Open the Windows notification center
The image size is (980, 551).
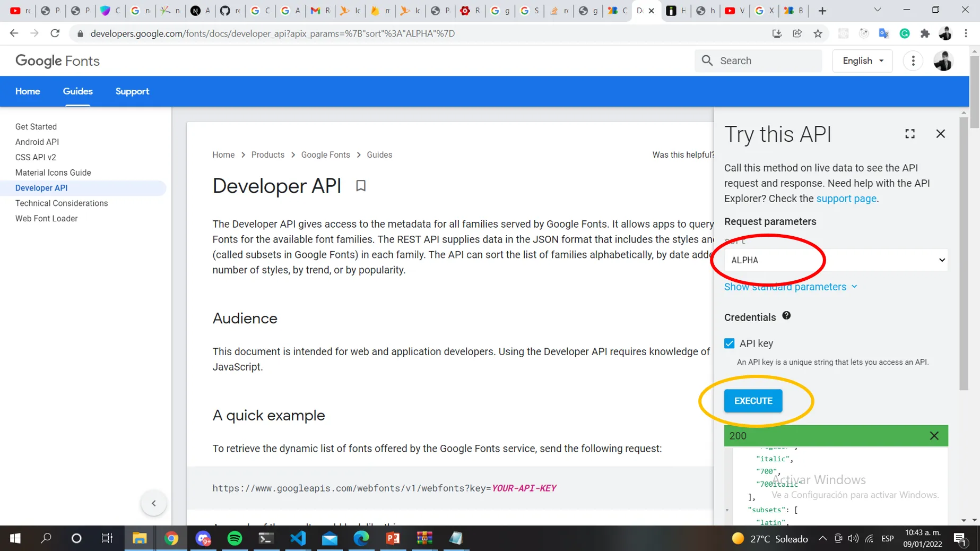[x=960, y=539]
